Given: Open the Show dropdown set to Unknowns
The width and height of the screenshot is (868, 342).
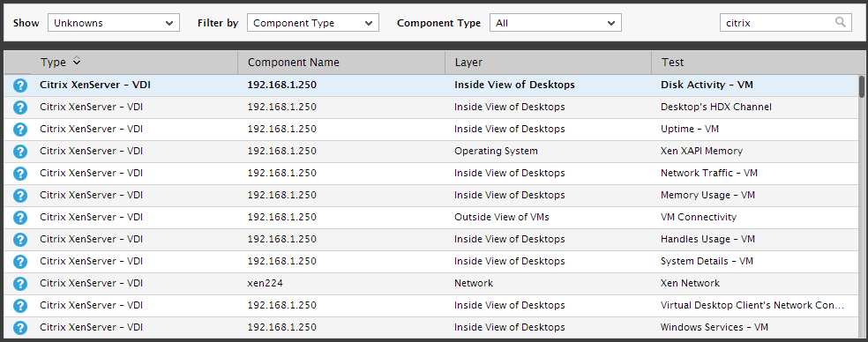Looking at the screenshot, I should (x=114, y=23).
